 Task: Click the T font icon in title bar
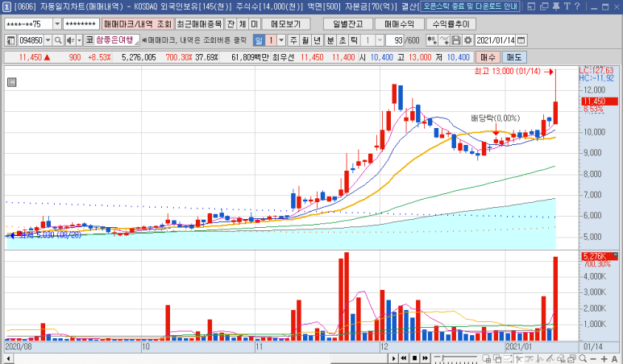(567, 6)
